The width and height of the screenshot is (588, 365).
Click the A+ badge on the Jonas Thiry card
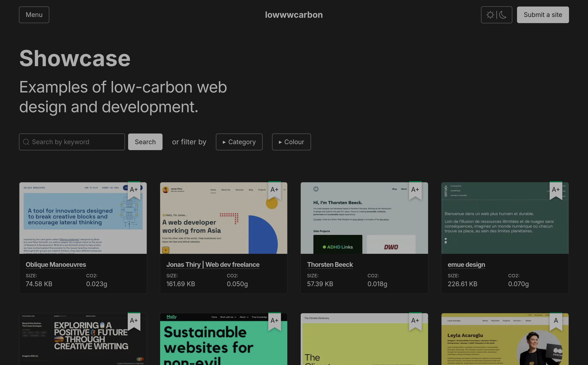point(274,190)
